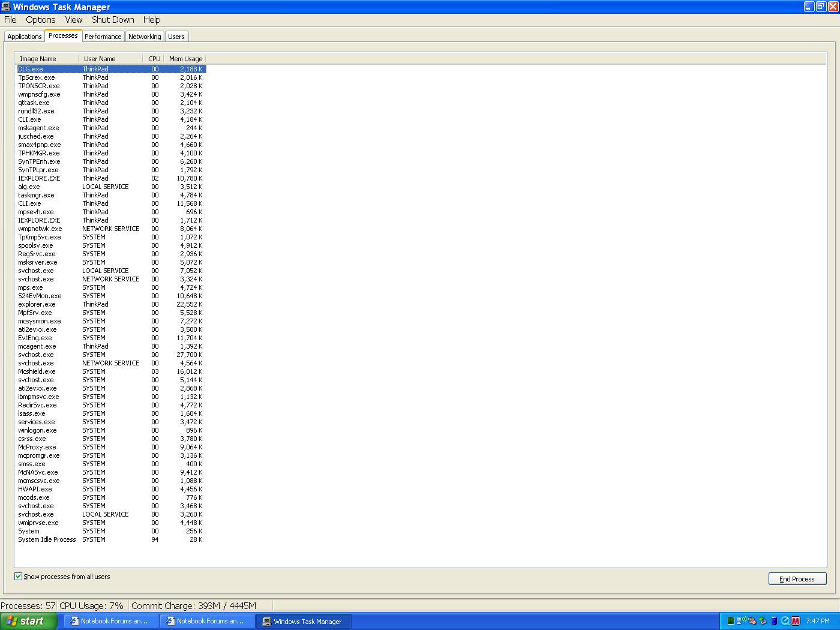Sort by CPU column header
This screenshot has height=630, width=840.
pyautogui.click(x=154, y=59)
